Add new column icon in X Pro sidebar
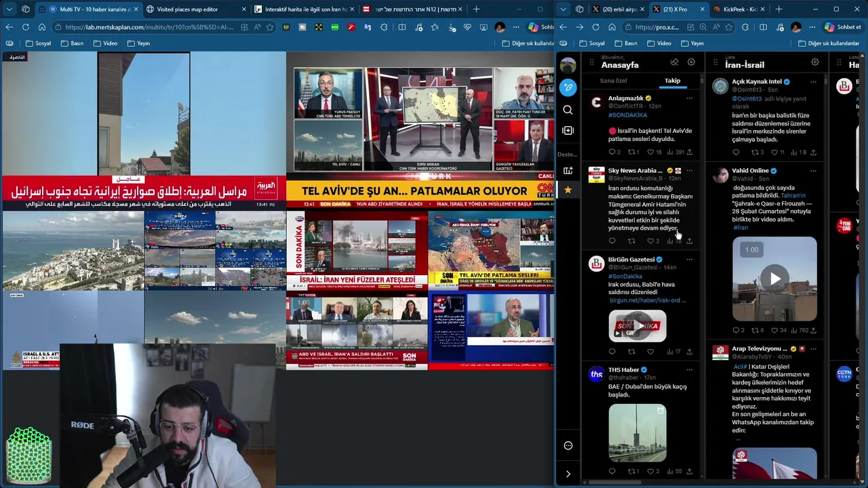This screenshot has width=868, height=488. pos(568,130)
